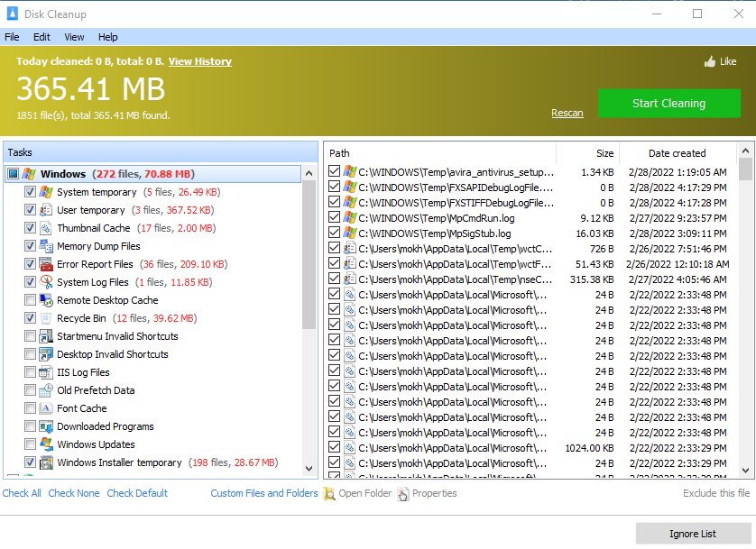Image resolution: width=756 pixels, height=549 pixels.
Task: Click the Remote Desktop Cache icon
Action: point(46,300)
